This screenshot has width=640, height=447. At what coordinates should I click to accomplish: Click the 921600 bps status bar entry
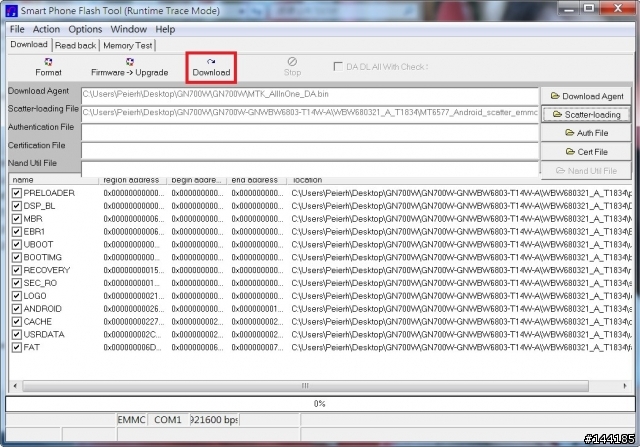214,420
